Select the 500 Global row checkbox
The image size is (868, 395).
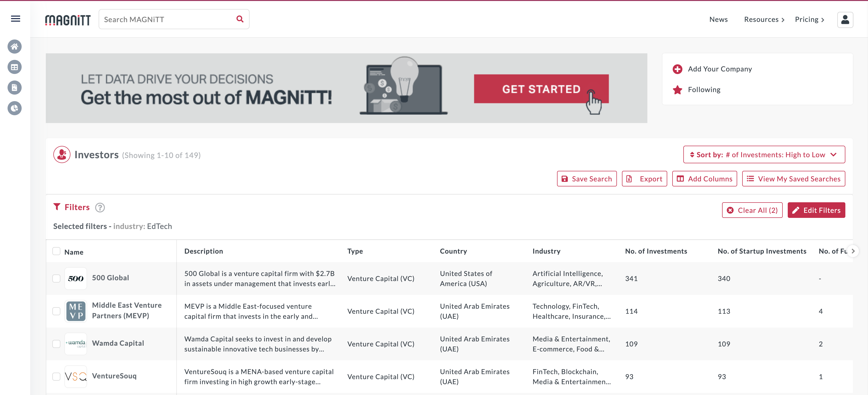click(56, 279)
